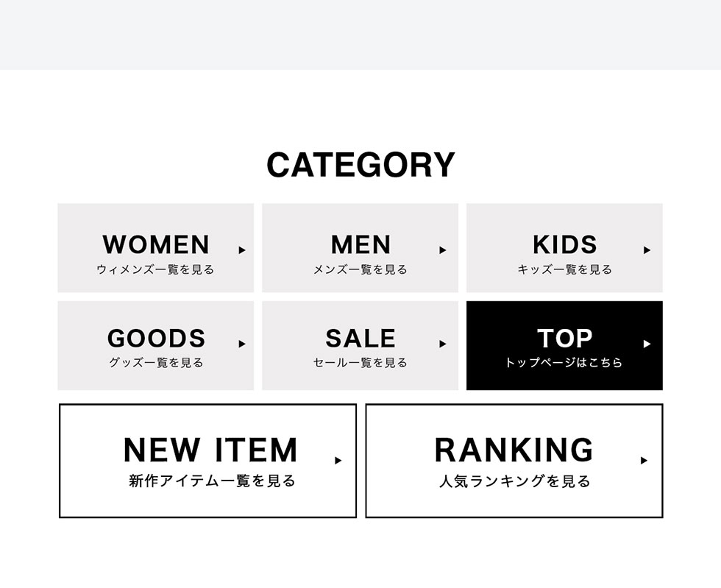Image resolution: width=721 pixels, height=588 pixels.
Task: Click the arrow icon beside WOMEN
Action: (x=242, y=250)
